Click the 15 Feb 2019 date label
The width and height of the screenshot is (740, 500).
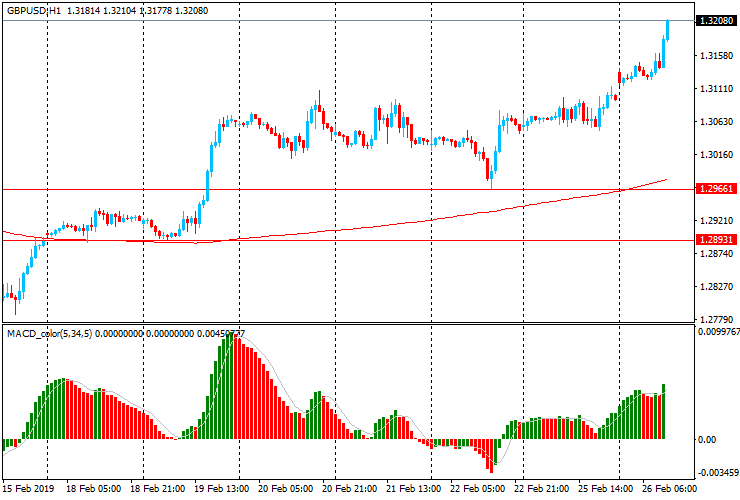28,489
